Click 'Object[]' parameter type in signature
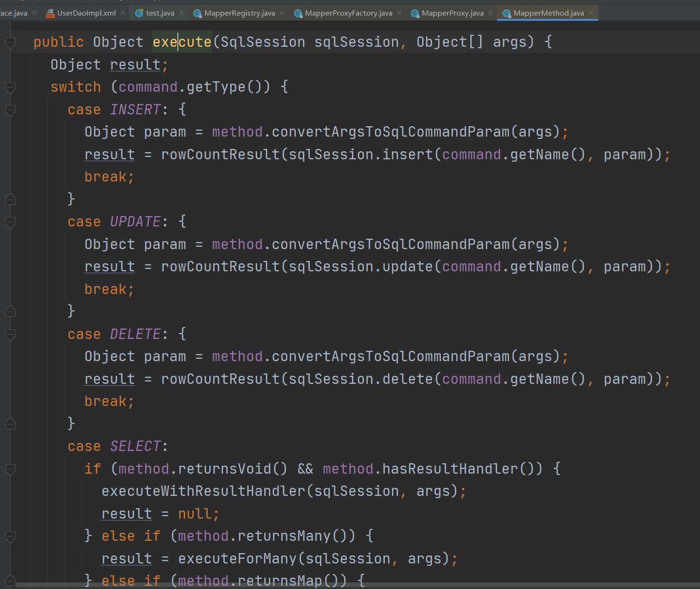700x589 pixels. point(450,42)
